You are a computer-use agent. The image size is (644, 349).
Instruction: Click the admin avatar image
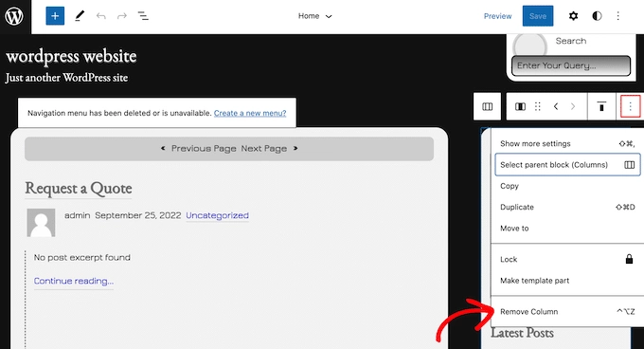(41, 222)
